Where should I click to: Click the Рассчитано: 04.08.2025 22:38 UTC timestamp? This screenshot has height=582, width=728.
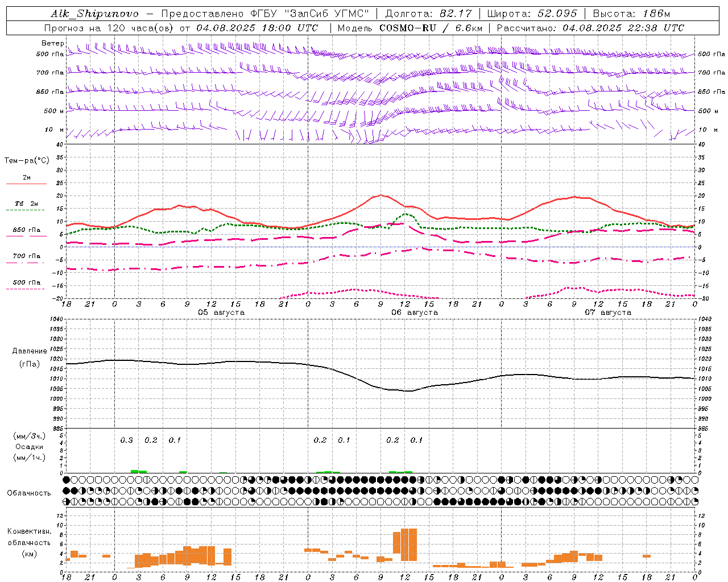[x=590, y=28]
